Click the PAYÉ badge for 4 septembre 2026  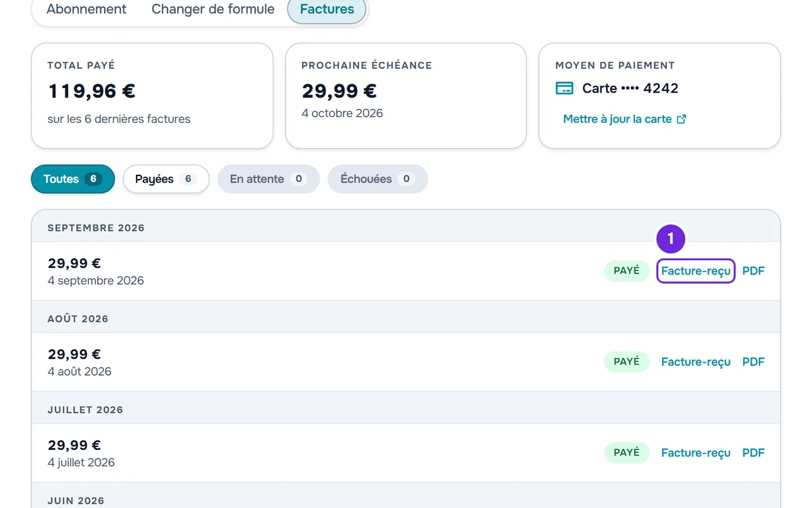tap(627, 271)
